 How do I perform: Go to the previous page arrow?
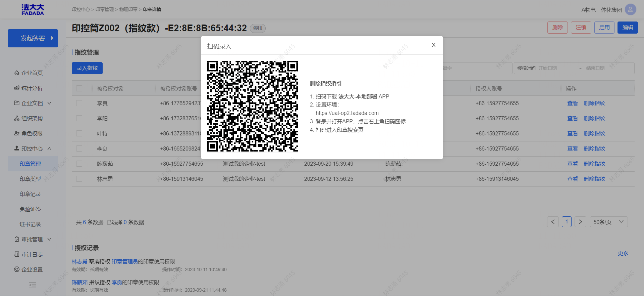pos(553,222)
